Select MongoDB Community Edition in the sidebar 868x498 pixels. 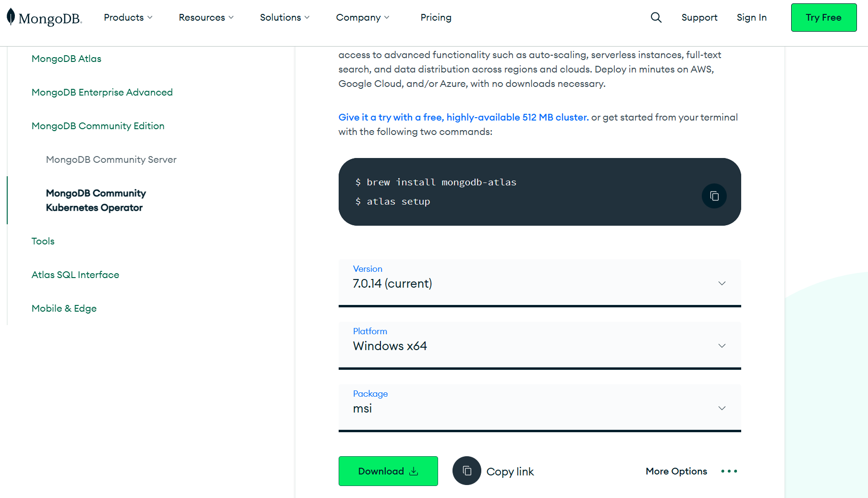click(98, 126)
